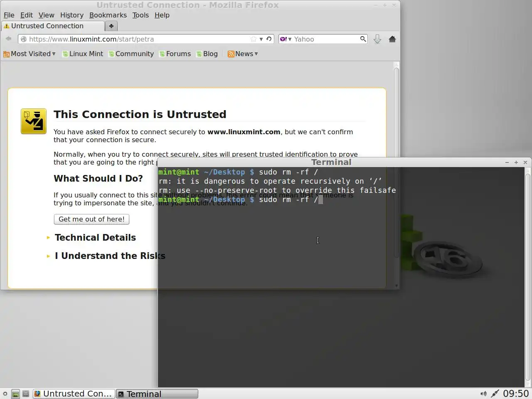This screenshot has width=532, height=399.
Task: Open the URL history dropdown arrow
Action: click(261, 39)
